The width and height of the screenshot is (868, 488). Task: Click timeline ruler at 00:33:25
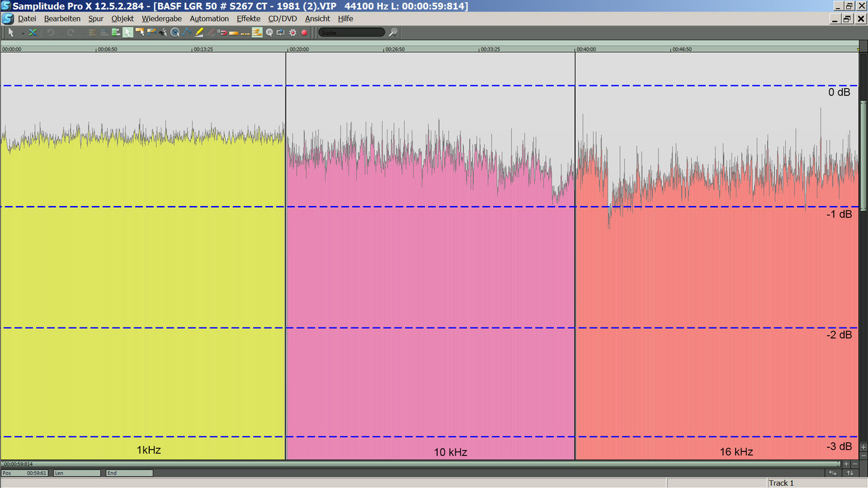[x=490, y=49]
